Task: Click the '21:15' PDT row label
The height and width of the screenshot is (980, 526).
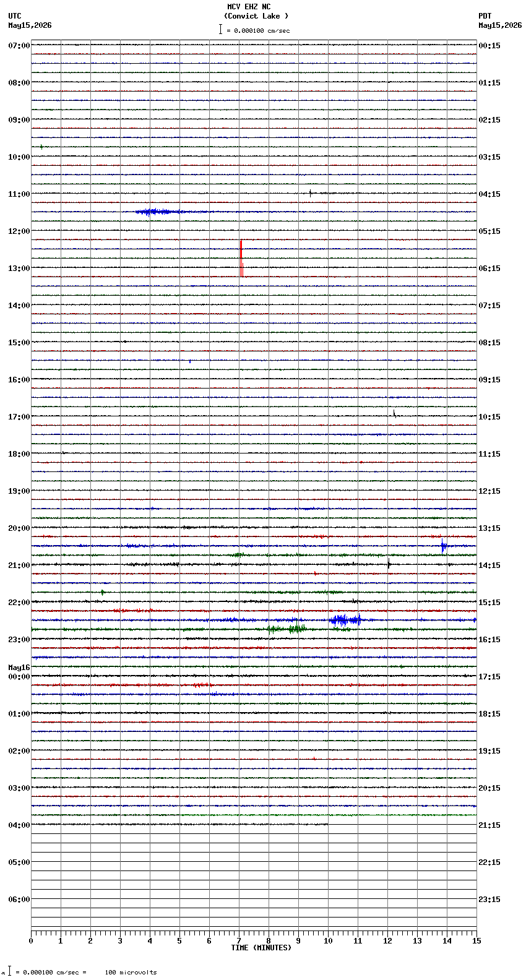Action: point(489,825)
